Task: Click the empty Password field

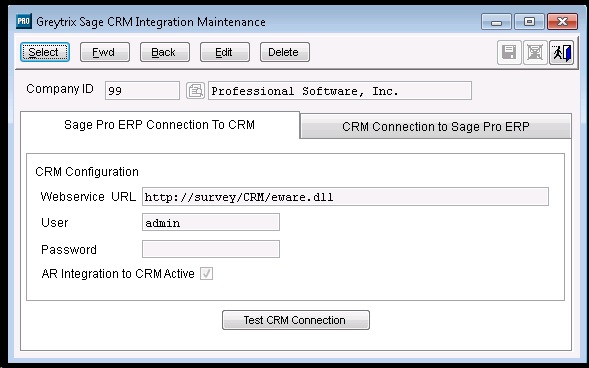Action: point(211,249)
